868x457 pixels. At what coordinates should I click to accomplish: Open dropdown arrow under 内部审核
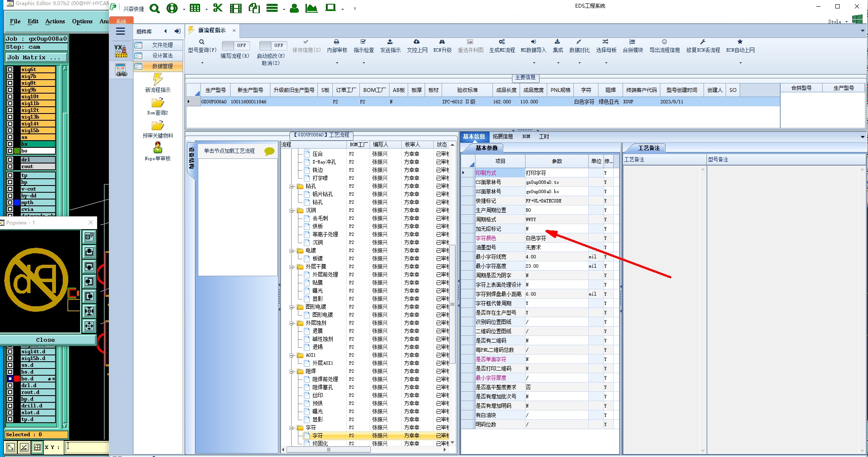(337, 63)
